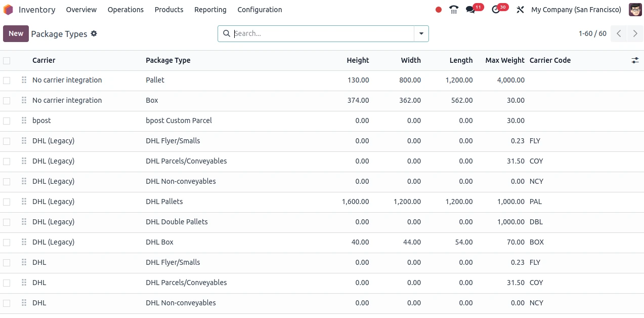Open the Configuration menu
644x318 pixels.
click(x=260, y=10)
